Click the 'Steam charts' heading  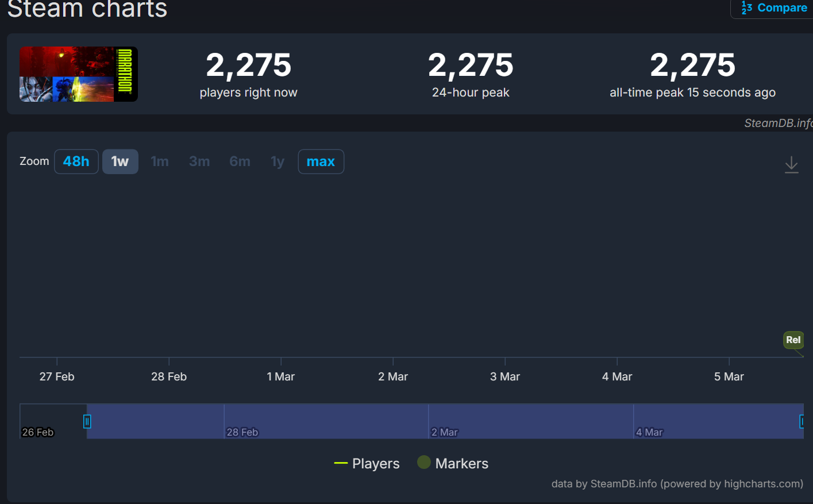[x=87, y=9]
